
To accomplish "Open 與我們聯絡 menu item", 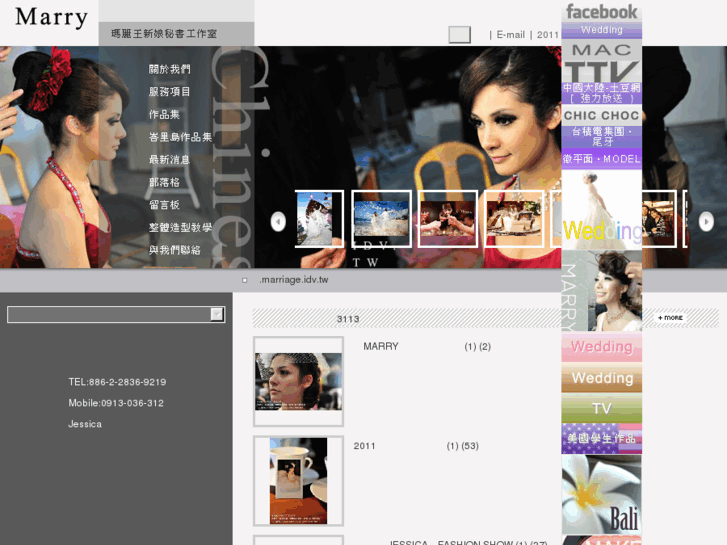I will pos(174,250).
